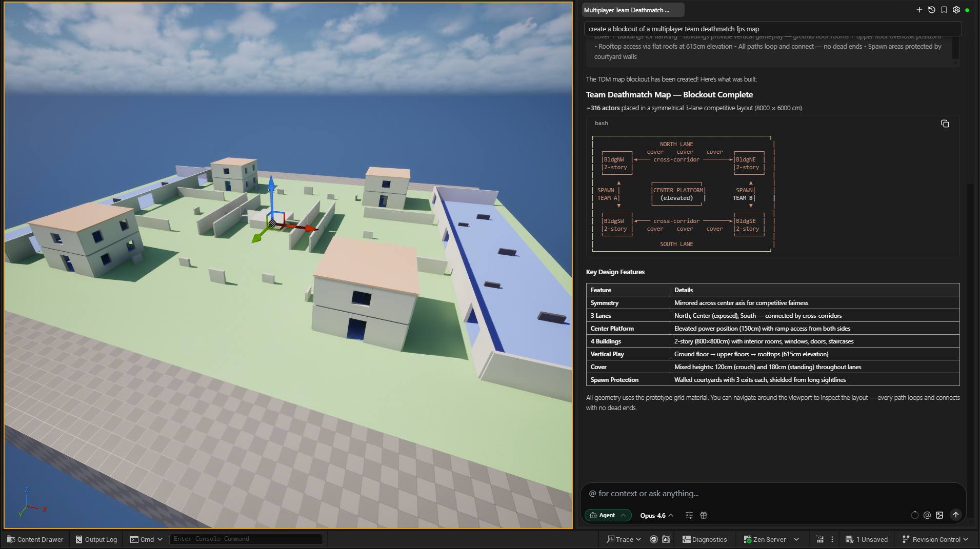Click the mention @ icon
This screenshot has width=980, height=549.
point(927,515)
